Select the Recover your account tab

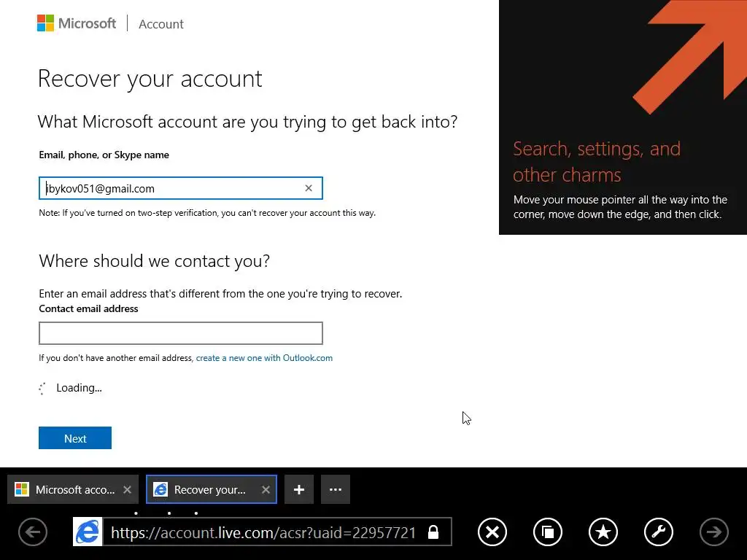(x=212, y=489)
